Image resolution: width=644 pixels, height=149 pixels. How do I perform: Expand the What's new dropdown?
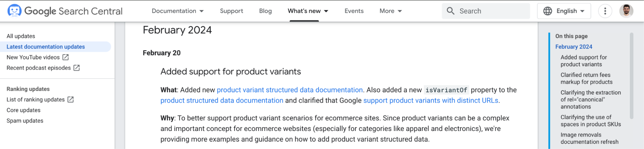click(308, 11)
